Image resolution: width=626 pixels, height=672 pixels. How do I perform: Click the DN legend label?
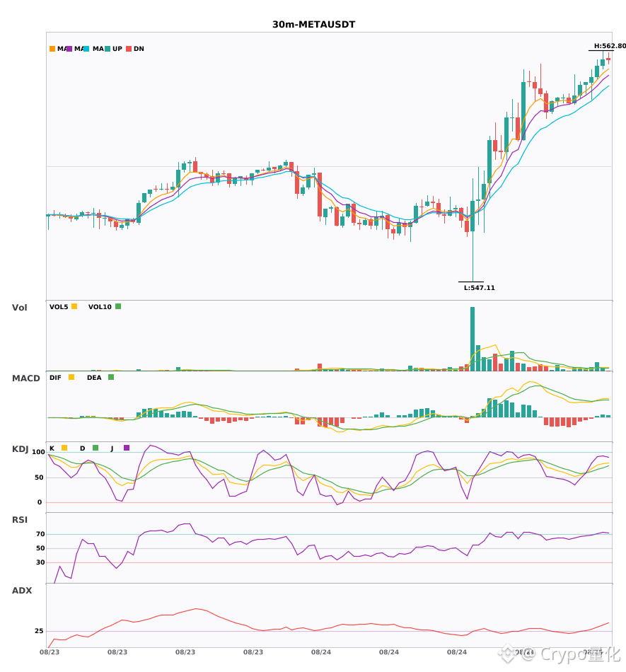click(x=139, y=49)
